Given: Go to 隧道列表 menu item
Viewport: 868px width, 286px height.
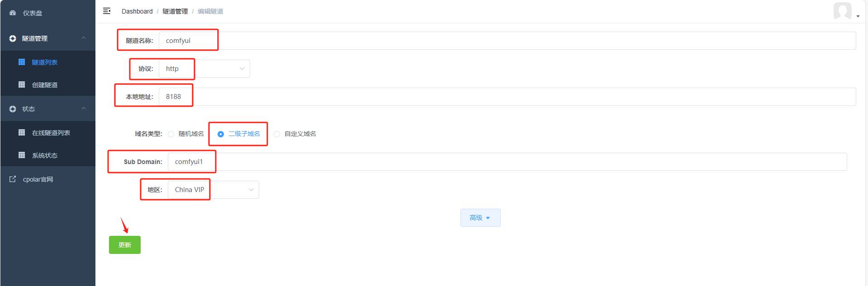Looking at the screenshot, I should (x=47, y=62).
